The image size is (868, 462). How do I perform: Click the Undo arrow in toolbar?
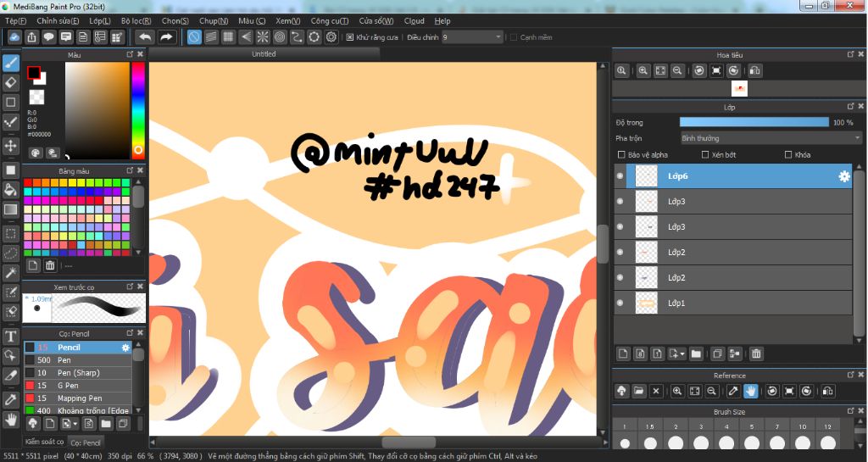[145, 37]
